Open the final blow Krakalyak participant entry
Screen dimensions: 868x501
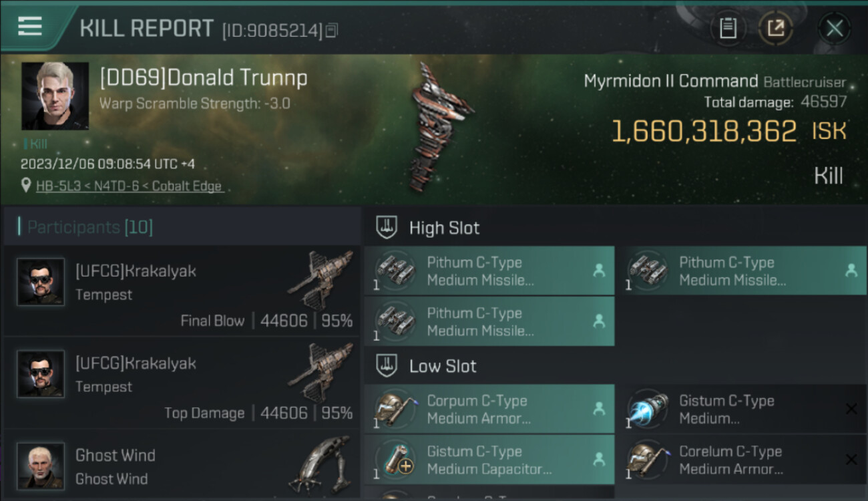(182, 291)
